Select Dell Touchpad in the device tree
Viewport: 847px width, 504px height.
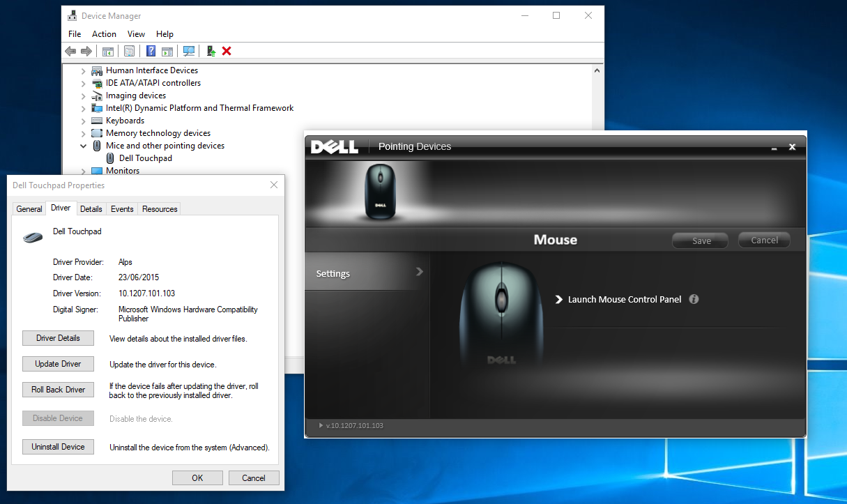click(x=145, y=158)
